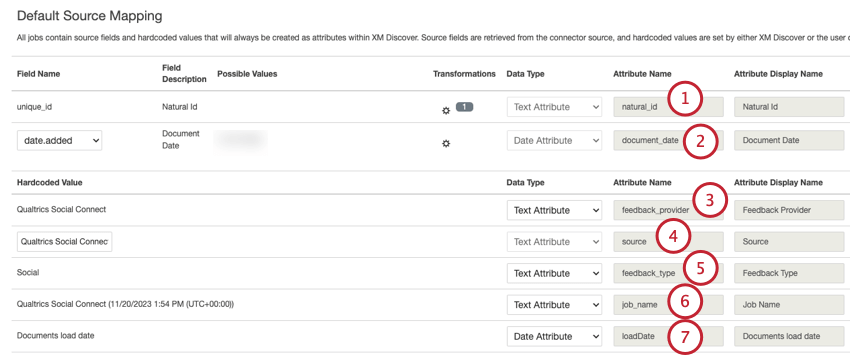The image size is (850, 360).
Task: Click the document_date attribute name field
Action: 668,140
